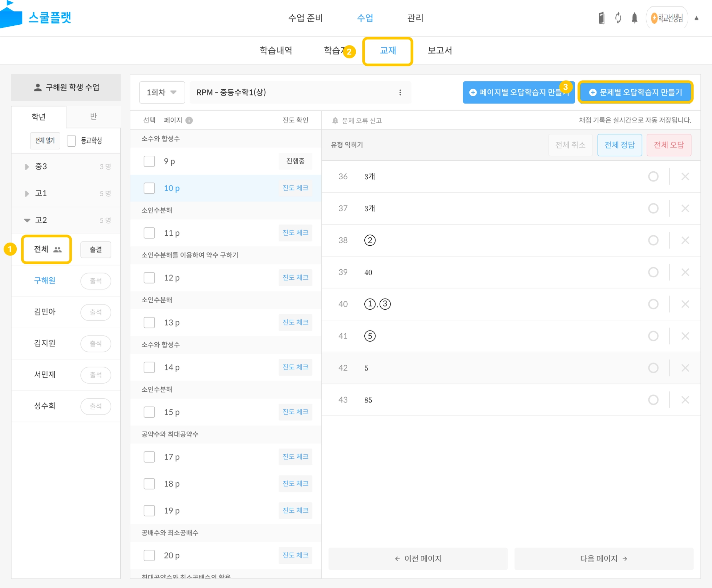The image size is (712, 588).
Task: Click the notification bell icon
Action: click(634, 18)
